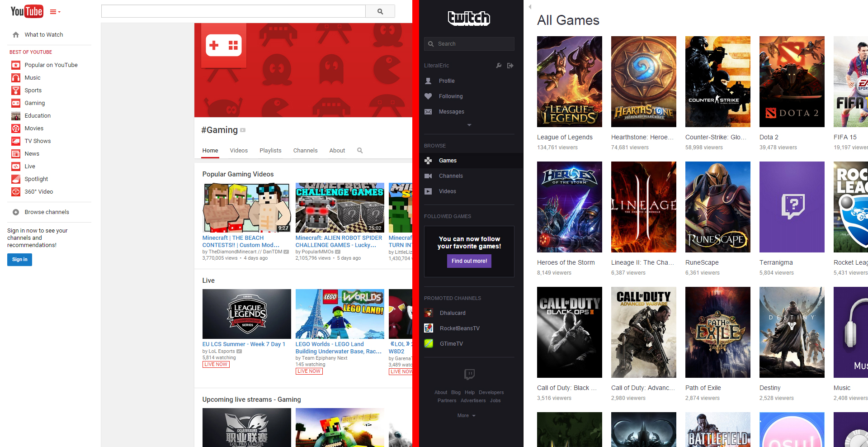Open the League of Legends game tile
The image size is (868, 447).
(570, 81)
